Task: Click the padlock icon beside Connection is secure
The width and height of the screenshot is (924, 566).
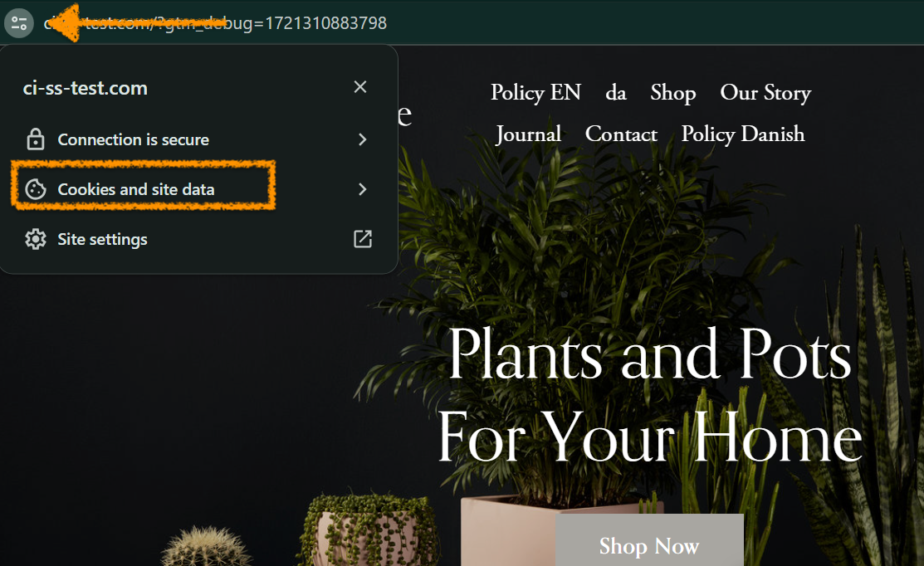Action: (x=35, y=139)
